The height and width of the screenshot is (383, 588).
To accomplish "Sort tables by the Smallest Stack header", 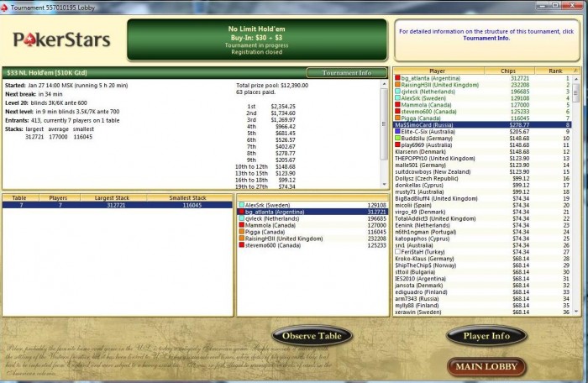I will coord(188,197).
